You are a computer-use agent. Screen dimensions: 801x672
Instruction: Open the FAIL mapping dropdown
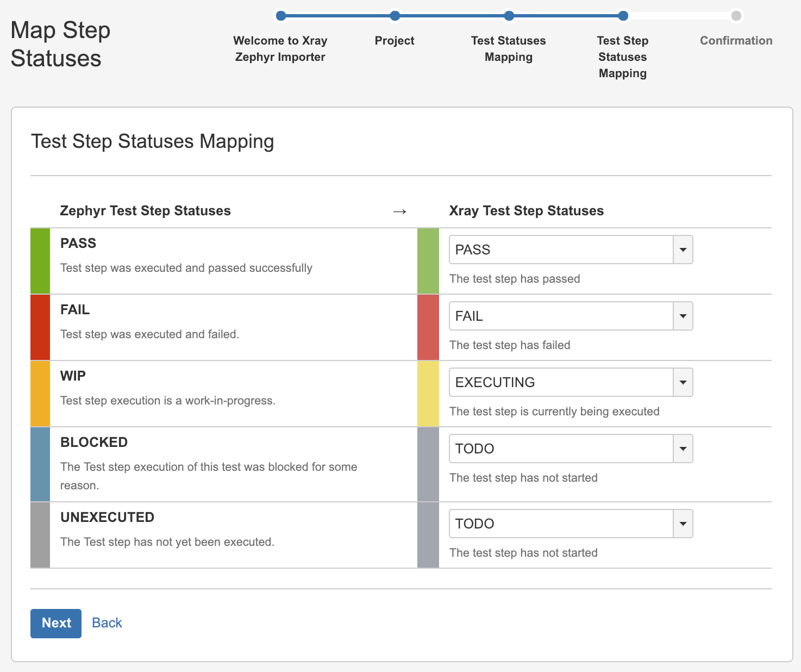[571, 316]
